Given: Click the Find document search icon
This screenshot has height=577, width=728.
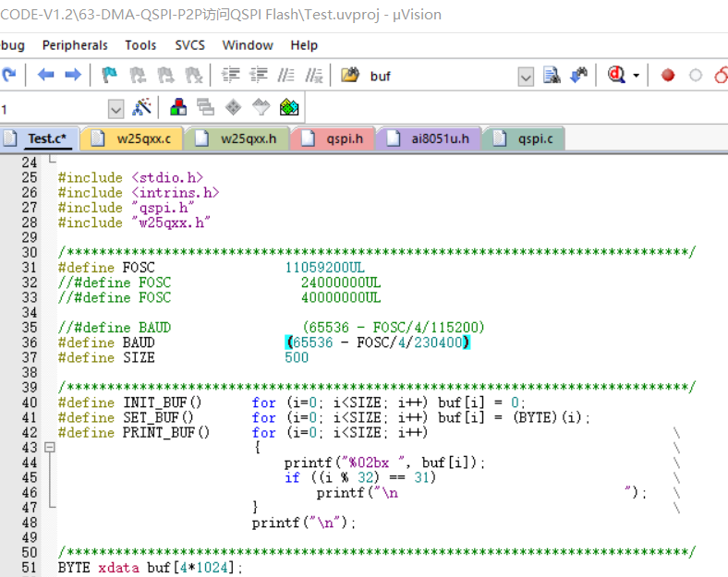Looking at the screenshot, I should (552, 75).
